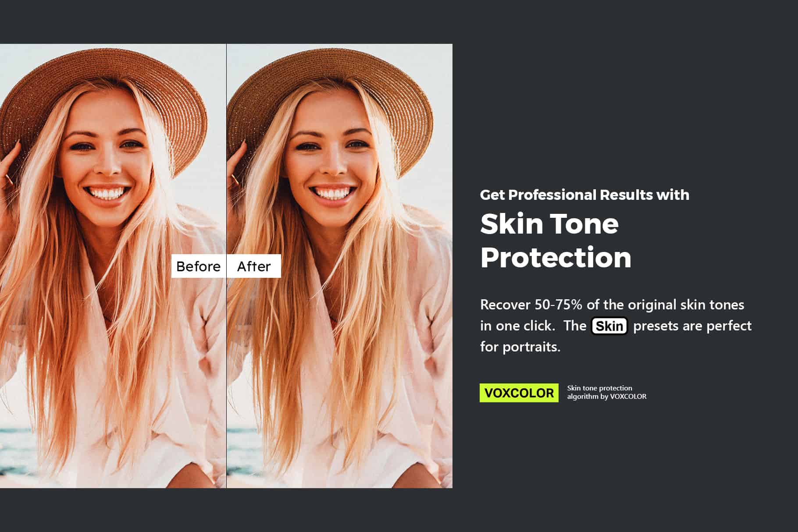798x532 pixels.
Task: Click the After portrait photo
Action: pyautogui.click(x=340, y=266)
